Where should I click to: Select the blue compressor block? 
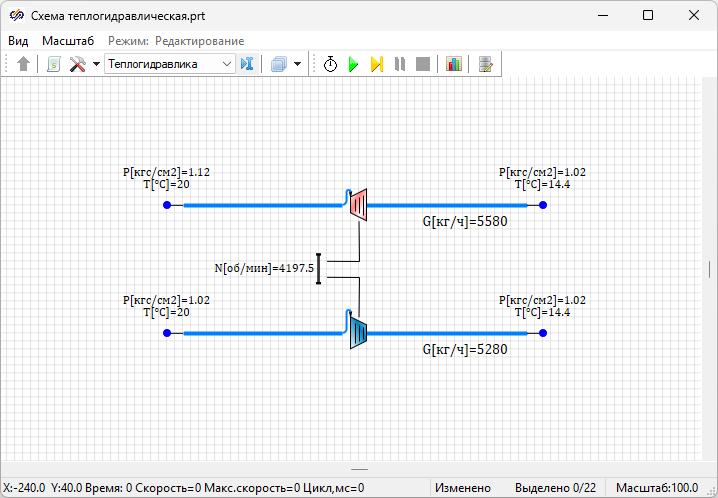pyautogui.click(x=359, y=332)
